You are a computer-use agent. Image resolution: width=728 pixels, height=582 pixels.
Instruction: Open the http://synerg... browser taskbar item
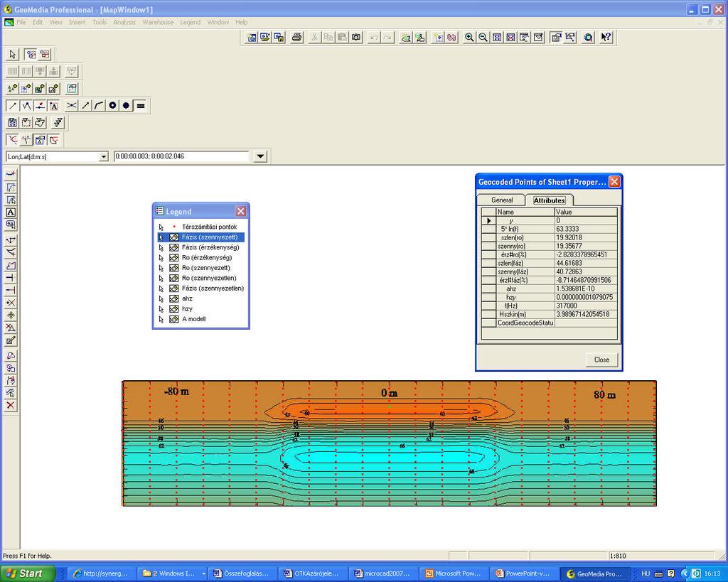(x=103, y=573)
